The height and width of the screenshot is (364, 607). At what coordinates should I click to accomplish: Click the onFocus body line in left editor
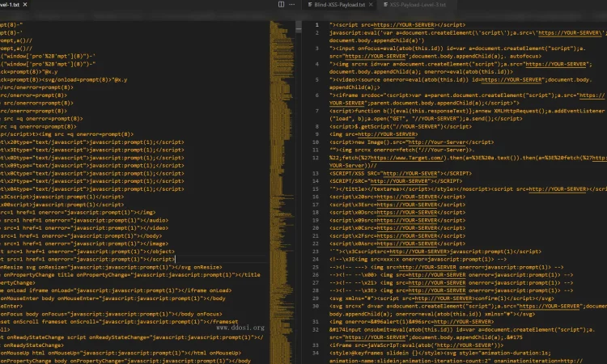(x=111, y=314)
